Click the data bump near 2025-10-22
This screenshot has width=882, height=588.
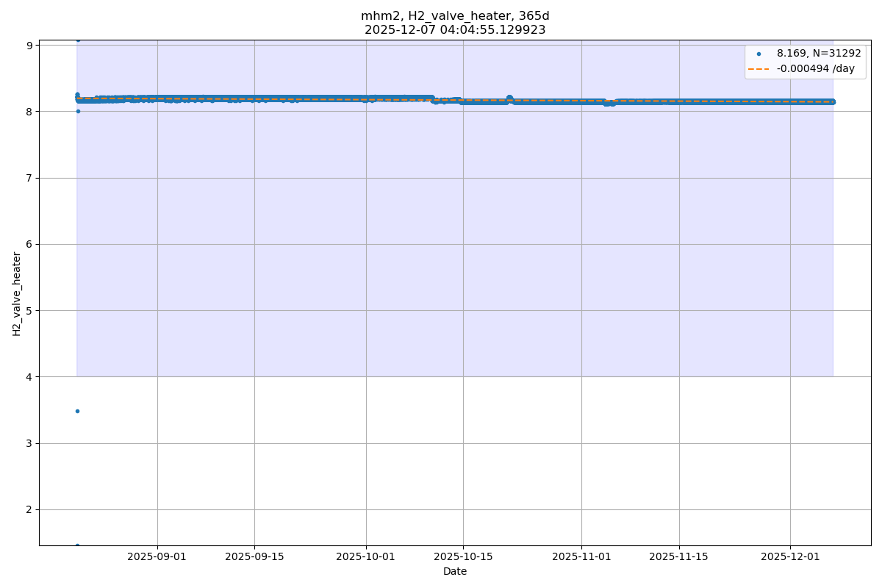[509, 98]
